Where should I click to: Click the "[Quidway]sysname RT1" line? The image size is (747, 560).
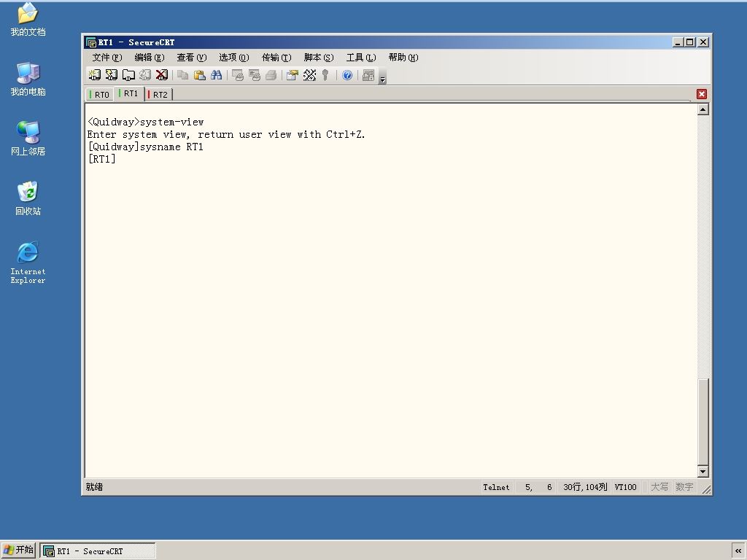(146, 147)
